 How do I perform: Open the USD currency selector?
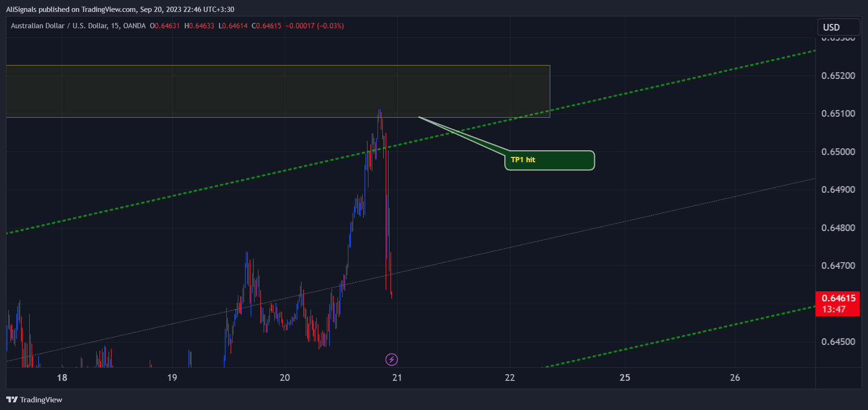[838, 27]
